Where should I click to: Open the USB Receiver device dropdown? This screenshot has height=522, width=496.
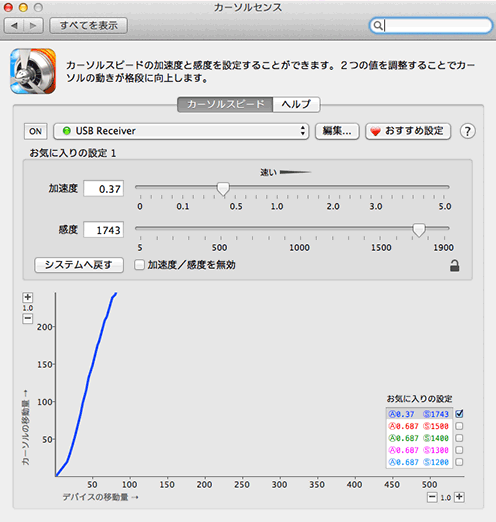click(x=181, y=131)
